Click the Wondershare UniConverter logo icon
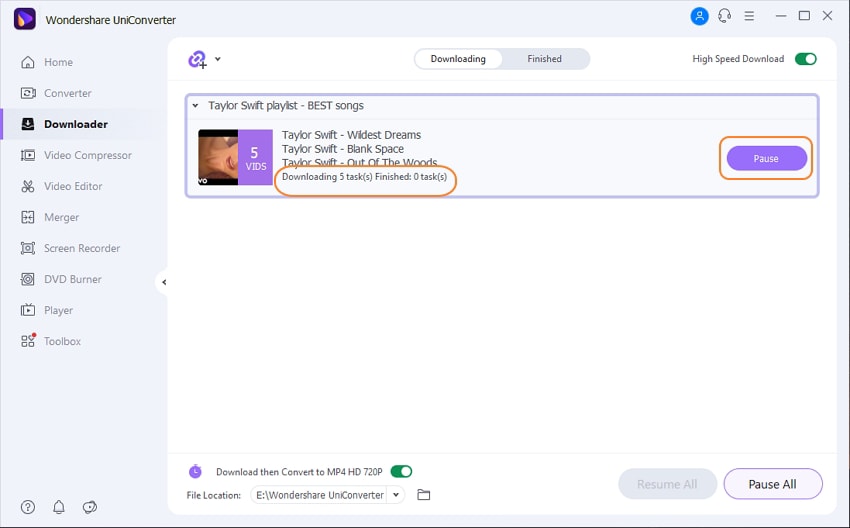The height and width of the screenshot is (528, 850). click(x=24, y=19)
